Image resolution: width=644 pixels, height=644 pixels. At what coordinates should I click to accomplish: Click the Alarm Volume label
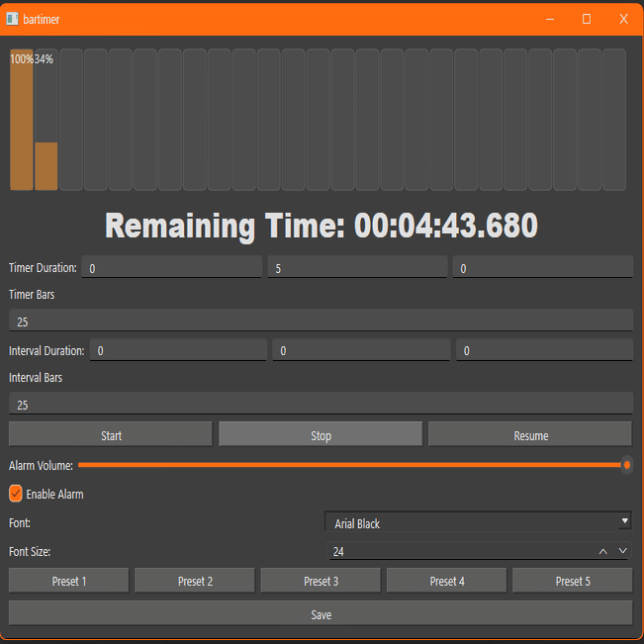(x=41, y=465)
